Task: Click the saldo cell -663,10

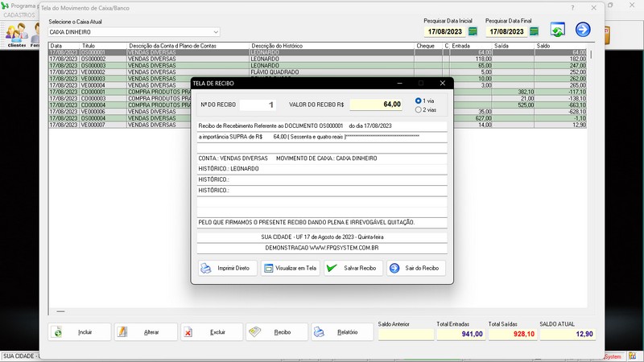Action: (560, 105)
